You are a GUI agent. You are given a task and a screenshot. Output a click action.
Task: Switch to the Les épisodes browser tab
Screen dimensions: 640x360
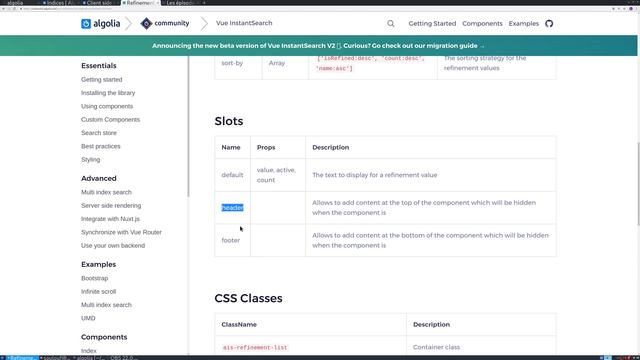[x=180, y=3]
